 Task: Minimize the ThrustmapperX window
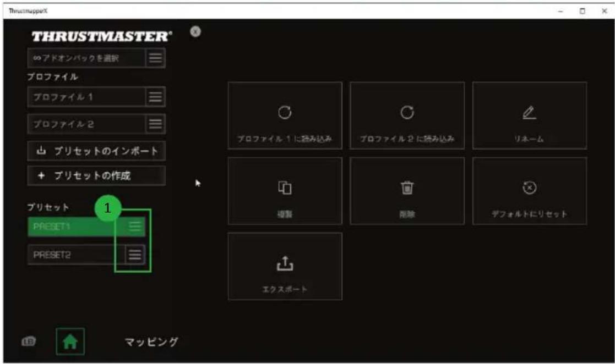(560, 11)
